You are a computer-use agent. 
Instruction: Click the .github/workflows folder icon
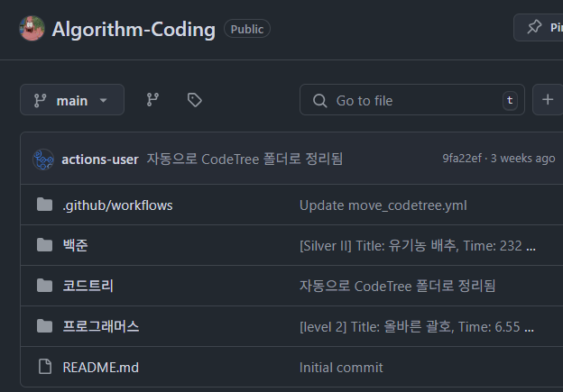click(44, 205)
